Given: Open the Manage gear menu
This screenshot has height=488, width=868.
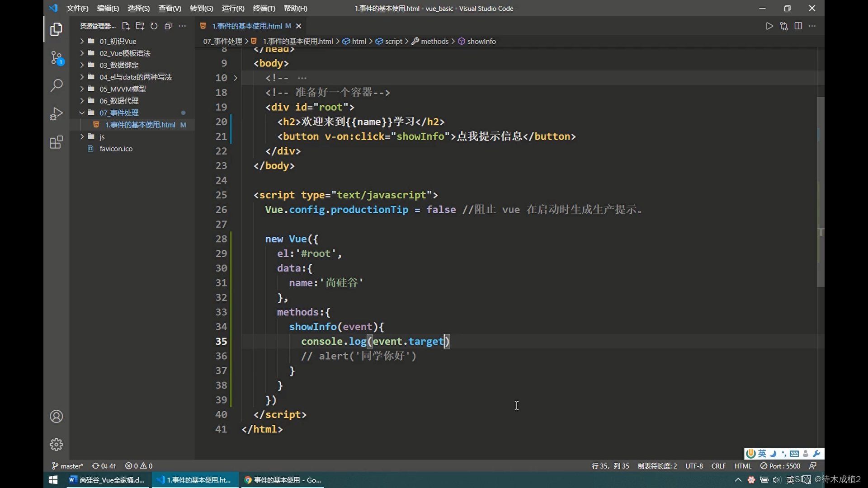Looking at the screenshot, I should [x=56, y=445].
